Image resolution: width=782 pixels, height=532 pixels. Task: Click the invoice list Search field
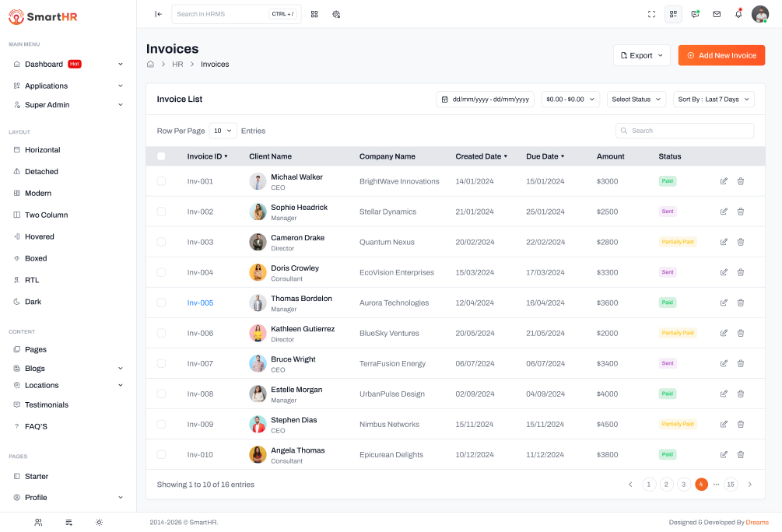685,131
